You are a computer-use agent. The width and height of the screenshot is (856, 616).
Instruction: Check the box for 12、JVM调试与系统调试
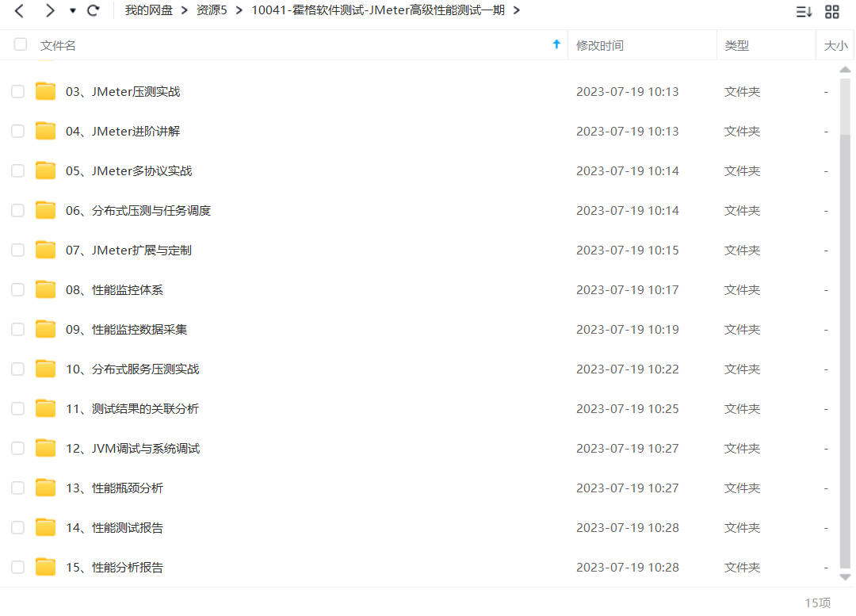click(x=18, y=449)
